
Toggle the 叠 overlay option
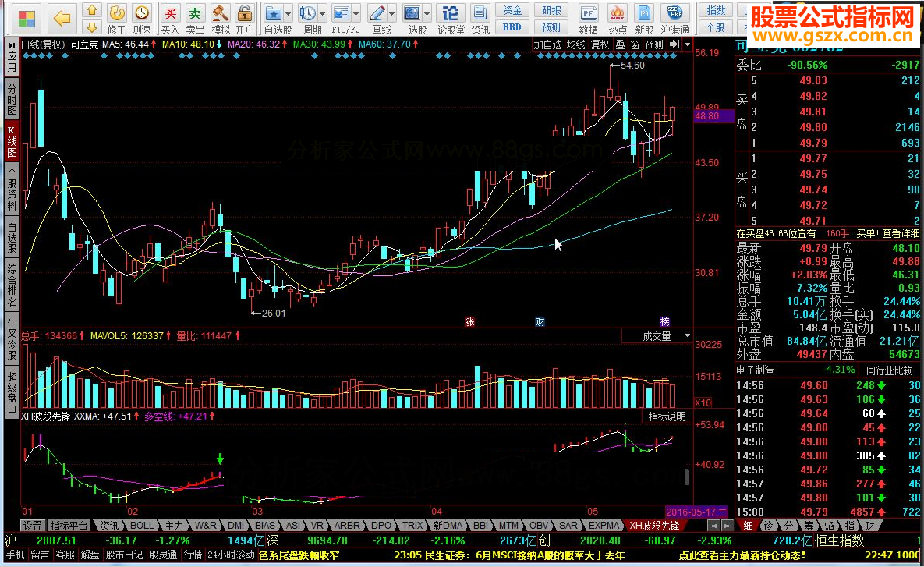[x=621, y=44]
